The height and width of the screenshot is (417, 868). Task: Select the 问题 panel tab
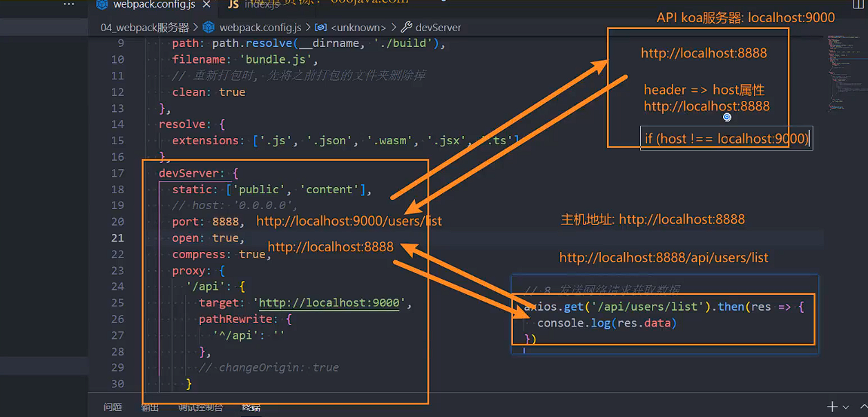(x=113, y=407)
